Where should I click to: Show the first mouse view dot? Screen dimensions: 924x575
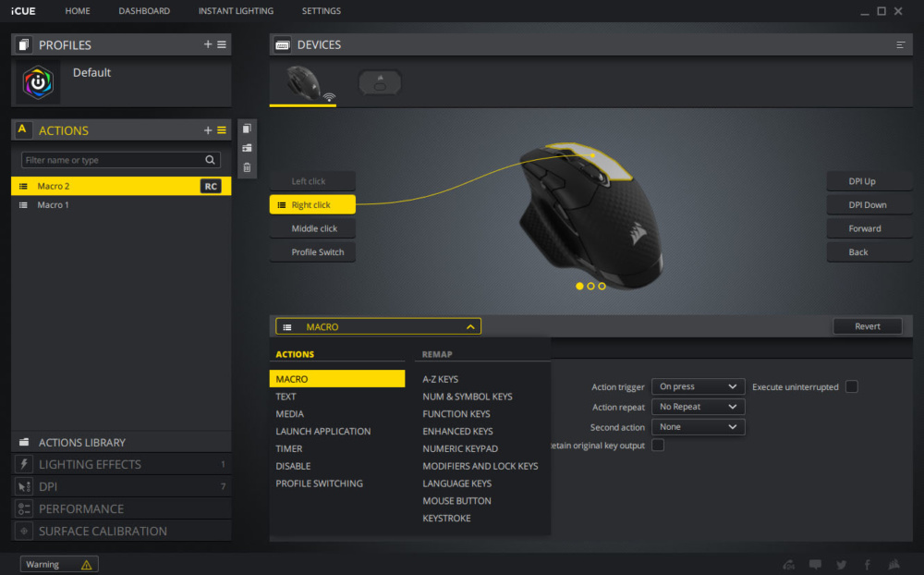(579, 286)
